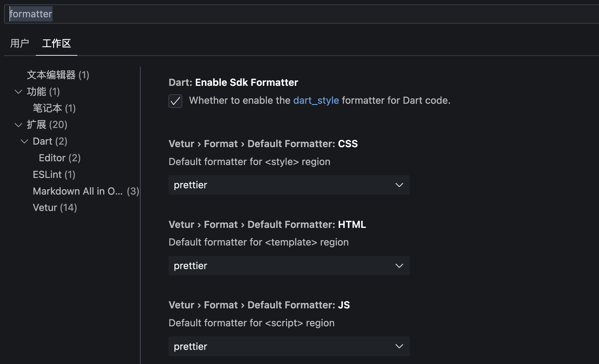Select the Dart (2) extension entry
Viewport: 599px width, 364px height.
coord(50,141)
